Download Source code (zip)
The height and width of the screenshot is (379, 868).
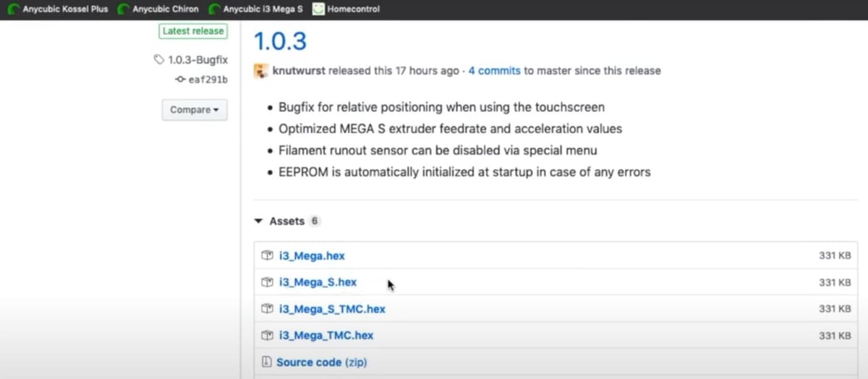321,362
